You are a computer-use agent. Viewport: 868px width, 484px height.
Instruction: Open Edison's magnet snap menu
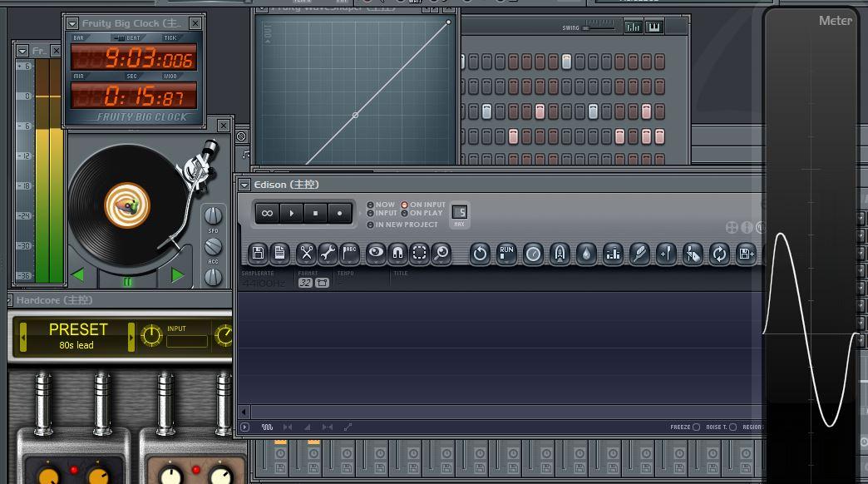pyautogui.click(x=397, y=254)
